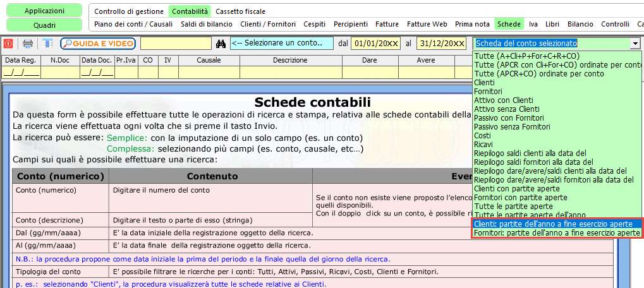Click the Applicazioni button
Viewport: 644px width, 288px height.
[x=44, y=11]
